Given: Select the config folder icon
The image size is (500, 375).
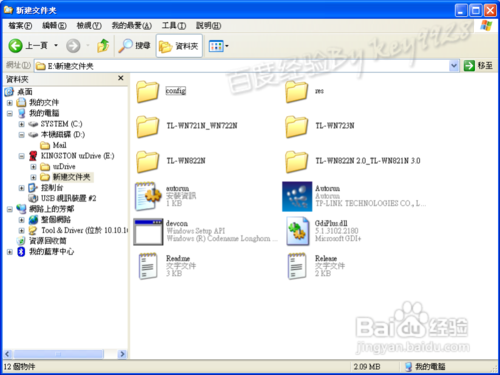Looking at the screenshot, I should (147, 91).
